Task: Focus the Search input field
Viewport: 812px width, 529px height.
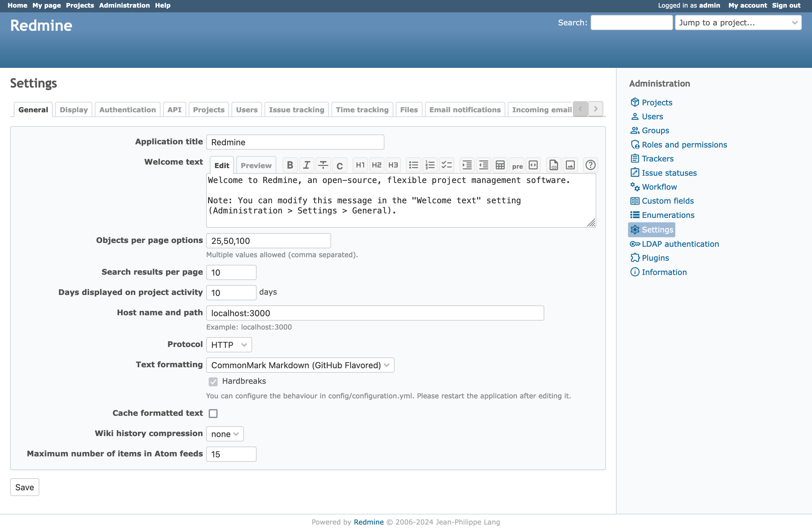Action: (632, 23)
